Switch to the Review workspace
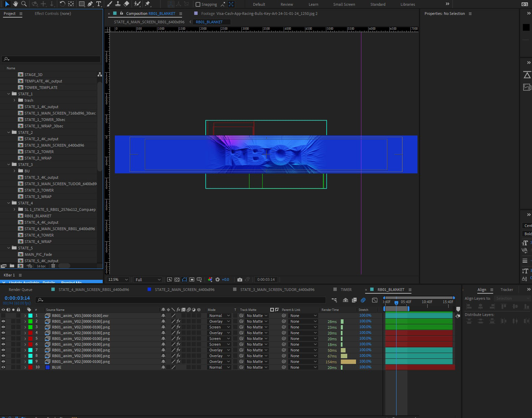 click(287, 4)
